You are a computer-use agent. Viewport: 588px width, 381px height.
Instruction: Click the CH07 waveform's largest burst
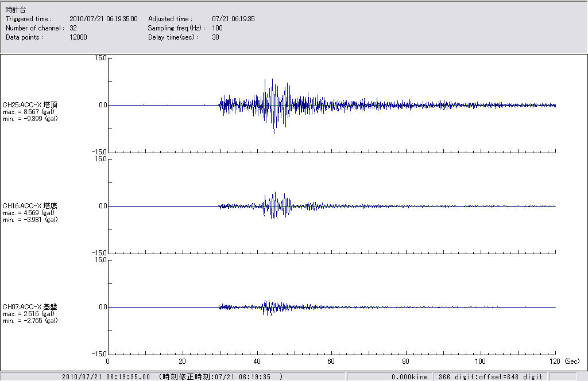coord(266,307)
